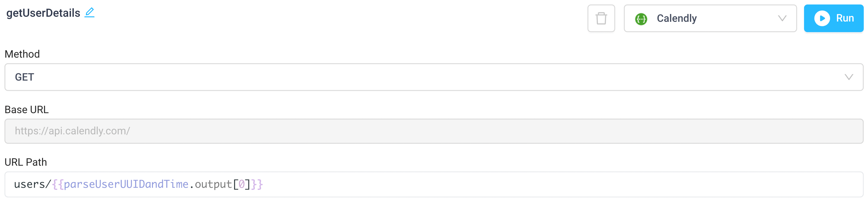The height and width of the screenshot is (203, 868).
Task: Click the play icon inside the Run button
Action: click(x=821, y=19)
